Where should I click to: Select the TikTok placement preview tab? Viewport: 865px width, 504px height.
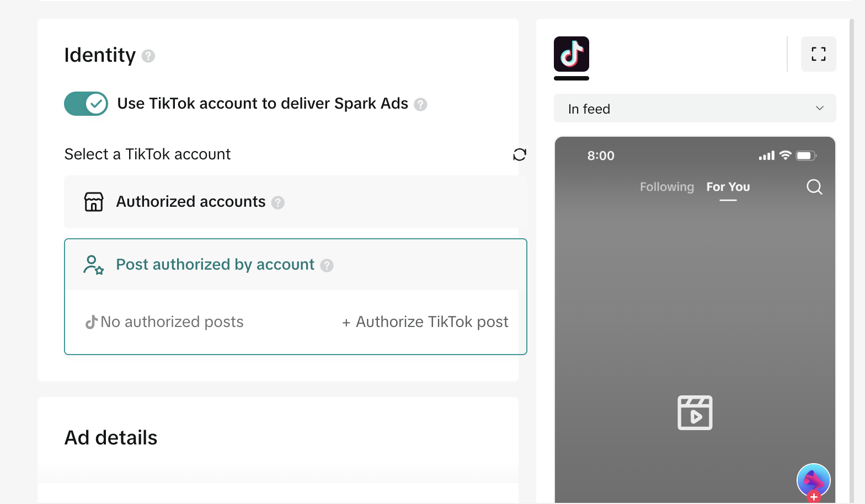[572, 54]
